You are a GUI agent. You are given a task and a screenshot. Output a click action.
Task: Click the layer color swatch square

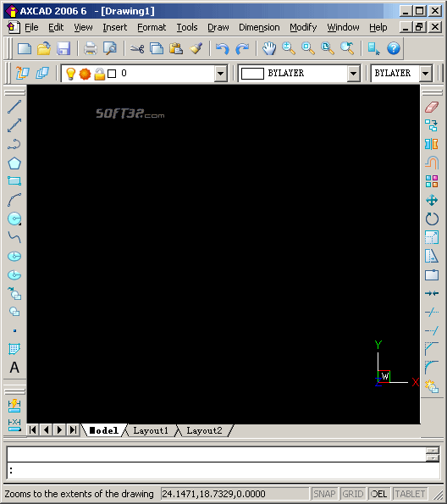[112, 74]
